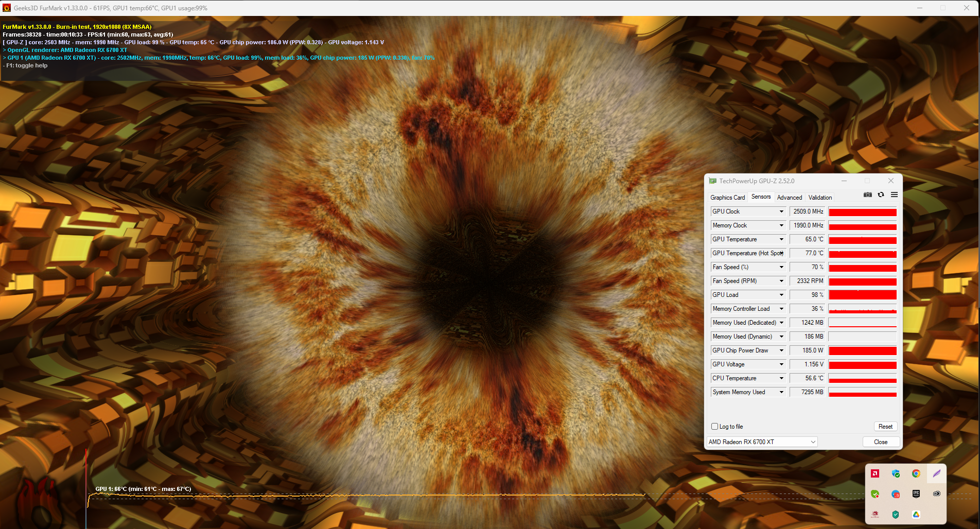The image size is (980, 529).
Task: Open the GPU-Z hamburger menu icon
Action: click(895, 195)
